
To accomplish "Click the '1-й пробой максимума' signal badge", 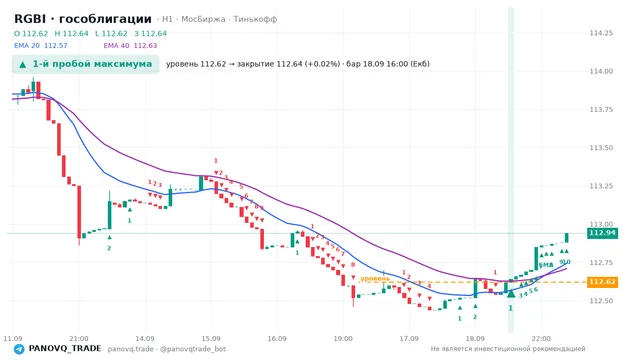I will point(85,64).
